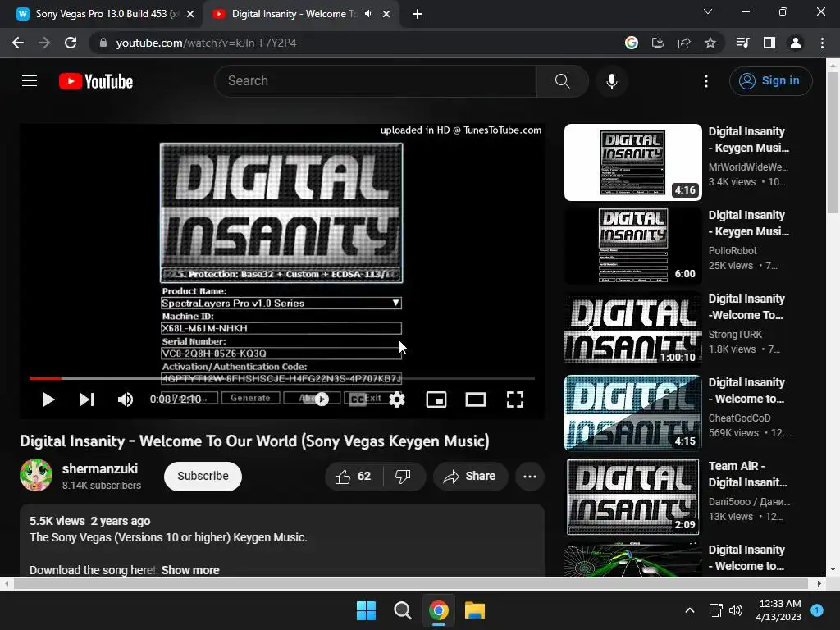Play the video
Viewport: 840px width, 630px height.
48,399
